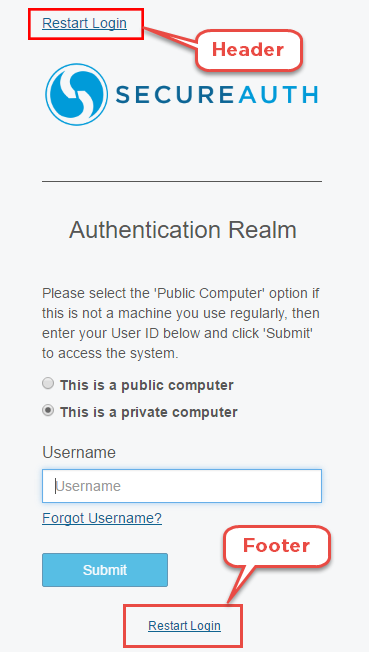Click the red Footer callout bubble
Viewport: 369px width, 652px height.
277,546
